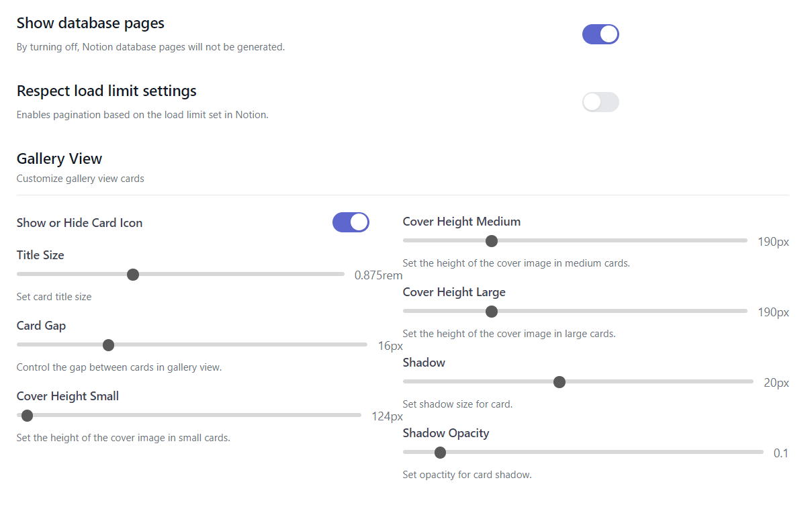The width and height of the screenshot is (812, 507).
Task: Click the 0.1 Shadow Opacity value
Action: pos(781,453)
